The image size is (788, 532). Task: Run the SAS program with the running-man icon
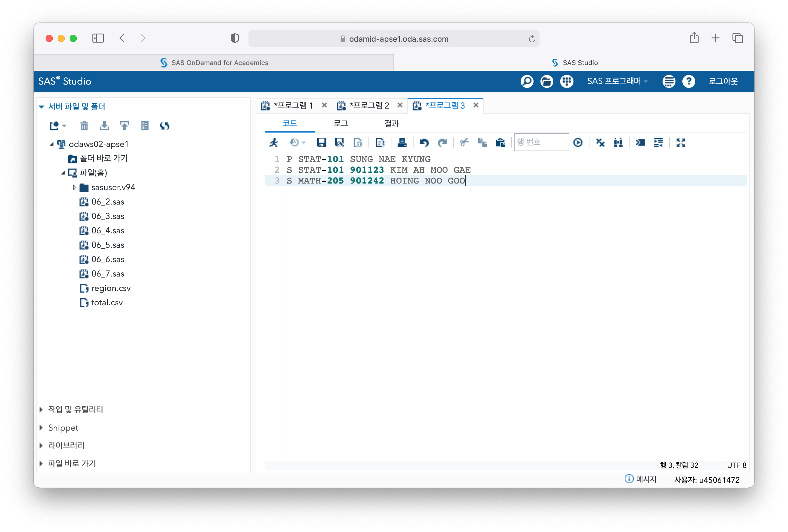tap(274, 143)
